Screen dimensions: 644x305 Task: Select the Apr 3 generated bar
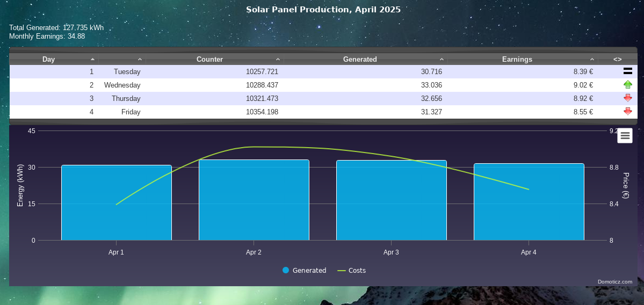pyautogui.click(x=392, y=200)
